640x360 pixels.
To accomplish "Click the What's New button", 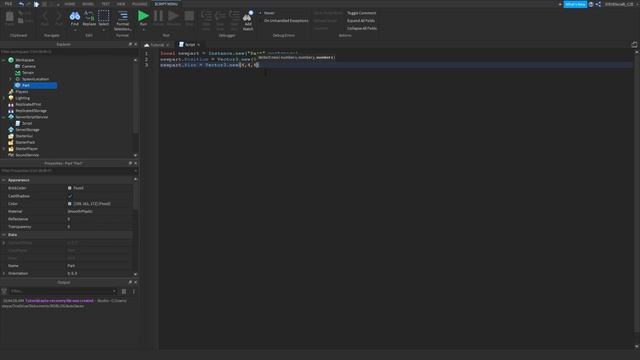I will pyautogui.click(x=575, y=4).
